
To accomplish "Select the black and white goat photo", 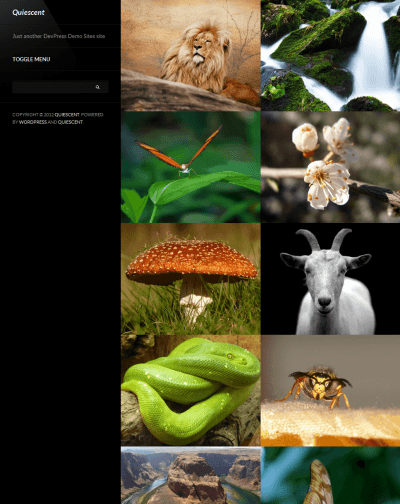I will (x=330, y=279).
